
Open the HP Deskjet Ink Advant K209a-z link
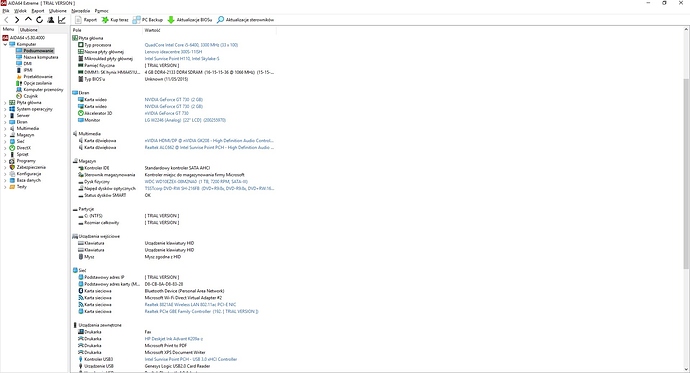[173, 339]
